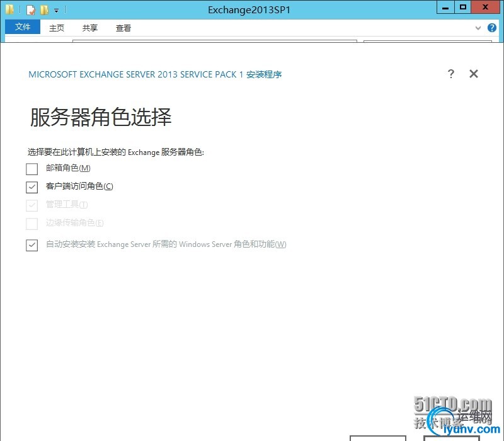This screenshot has width=504, height=441.
Task: Open Explorer help blue question icon
Action: click(492, 28)
